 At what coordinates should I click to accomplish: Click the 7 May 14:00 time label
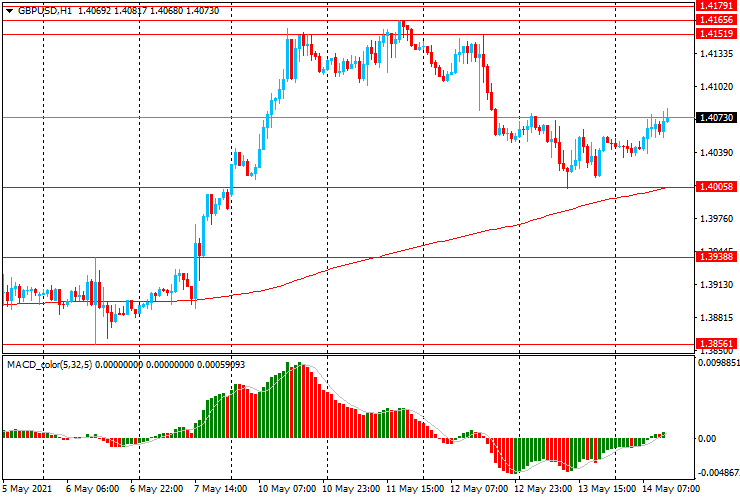coord(221,489)
